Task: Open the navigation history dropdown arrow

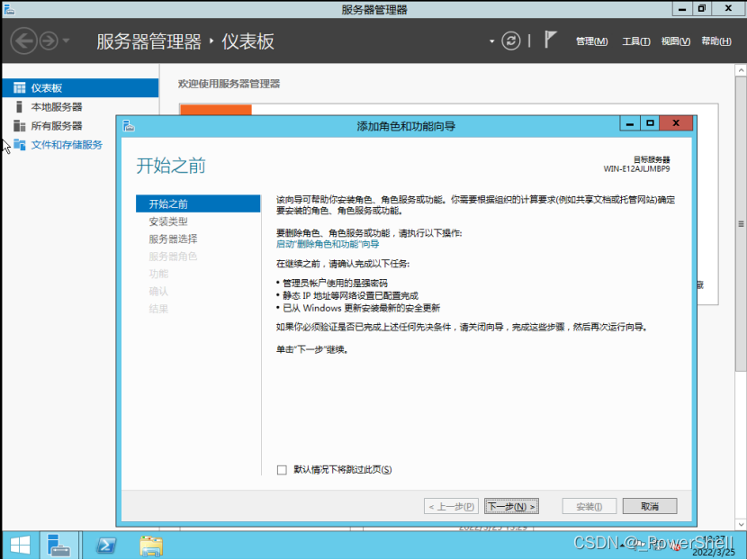Action: [67, 41]
